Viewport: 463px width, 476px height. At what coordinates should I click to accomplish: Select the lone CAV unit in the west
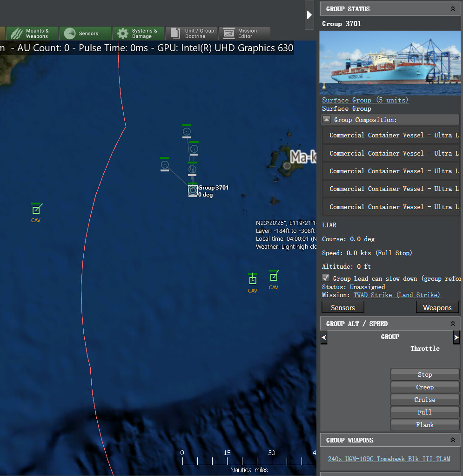(x=36, y=210)
